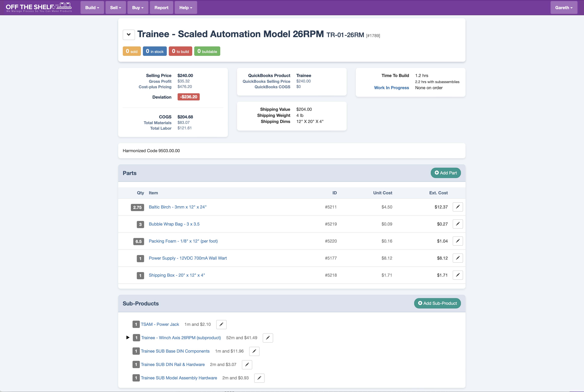584x392 pixels.
Task: Click pencil for Trainee SUB DIN Rail & Hardware
Action: click(247, 364)
